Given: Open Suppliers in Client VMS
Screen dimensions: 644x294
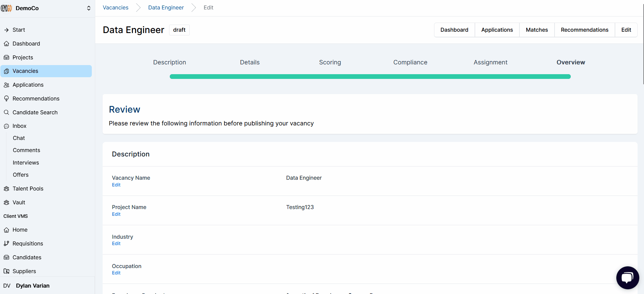Looking at the screenshot, I should click(46, 271).
